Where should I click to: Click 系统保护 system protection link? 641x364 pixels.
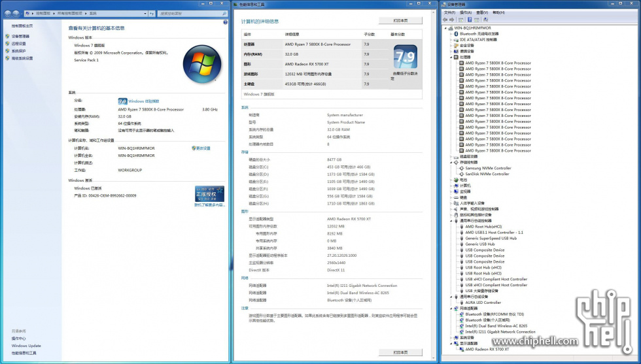point(19,51)
